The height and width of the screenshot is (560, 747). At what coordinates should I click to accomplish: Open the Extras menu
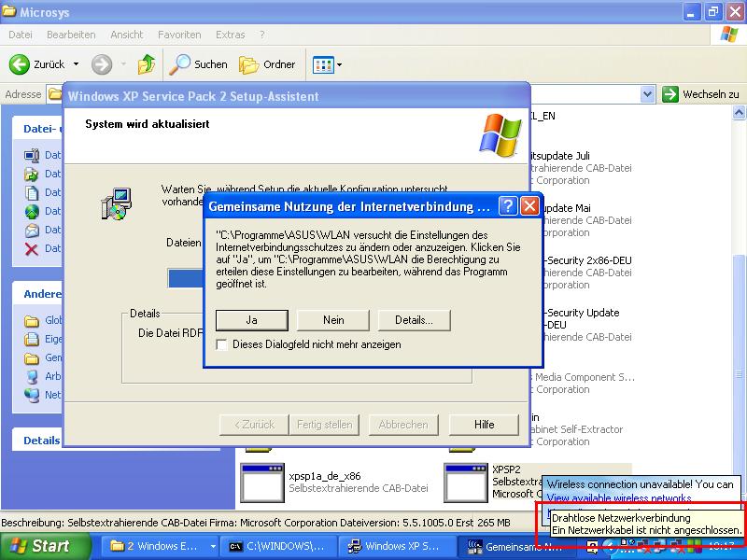tap(230, 35)
